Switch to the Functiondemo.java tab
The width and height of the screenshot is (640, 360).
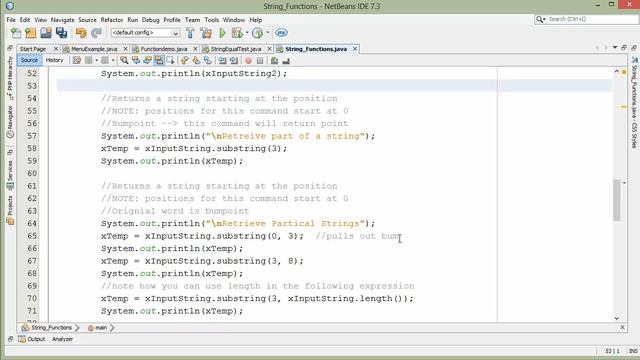164,49
